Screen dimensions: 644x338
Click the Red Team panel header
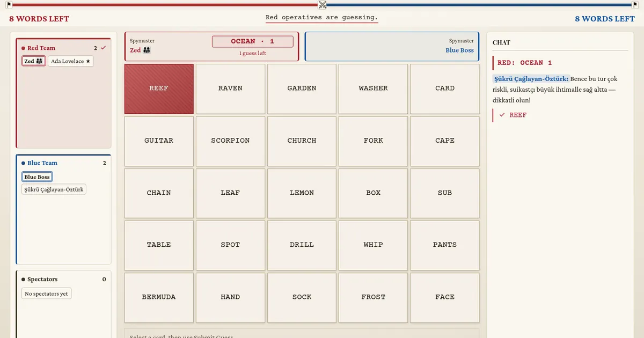tap(63, 48)
